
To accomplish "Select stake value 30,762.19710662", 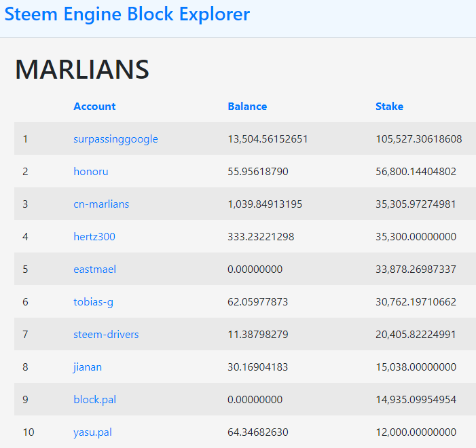I will coord(416,301).
